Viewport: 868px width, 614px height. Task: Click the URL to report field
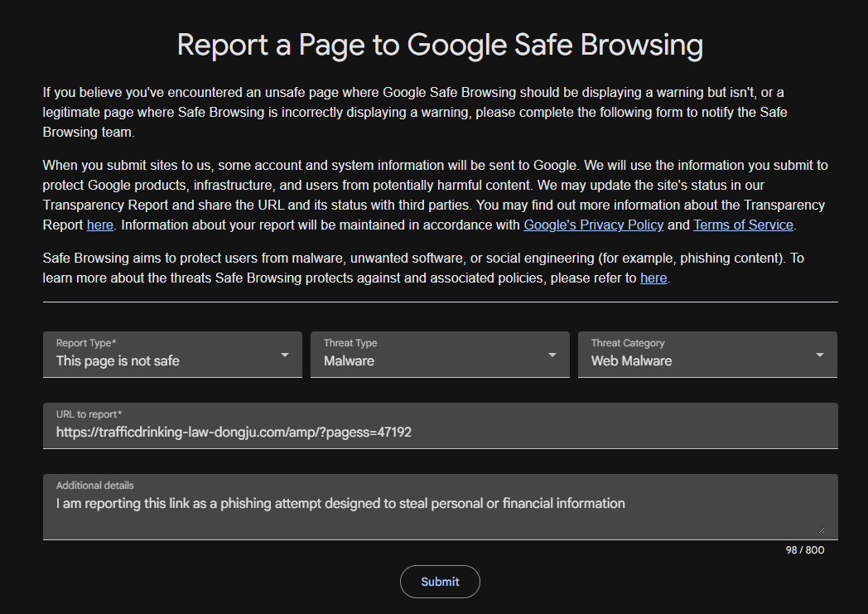(x=440, y=426)
